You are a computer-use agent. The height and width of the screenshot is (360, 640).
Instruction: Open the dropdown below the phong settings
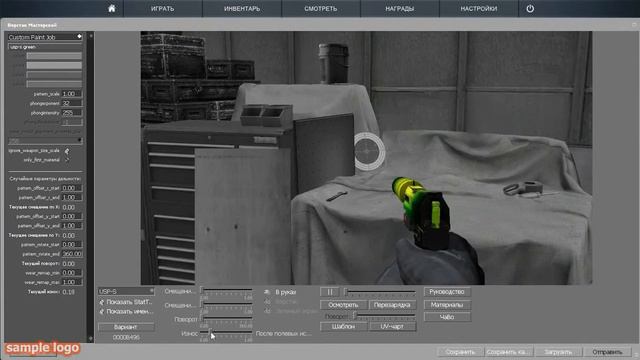point(45,140)
